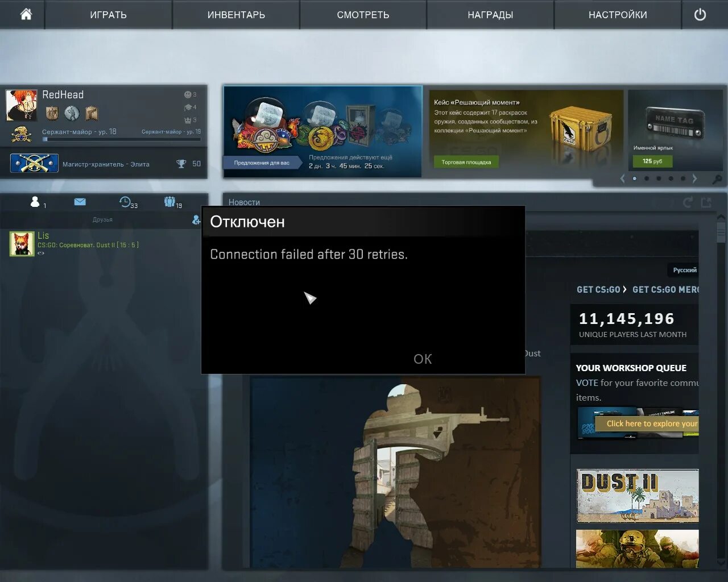
Task: Click OK in the Отключен dialog
Action: pyautogui.click(x=423, y=359)
